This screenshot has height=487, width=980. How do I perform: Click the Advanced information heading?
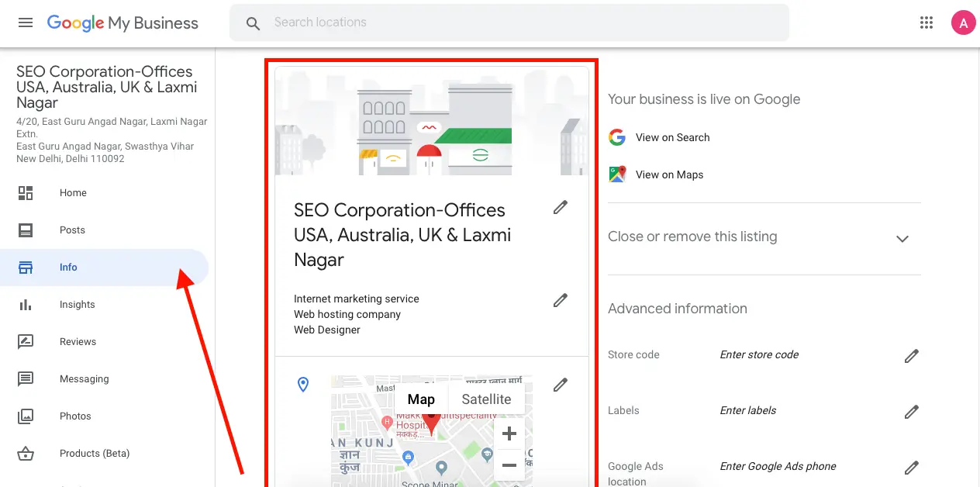678,309
